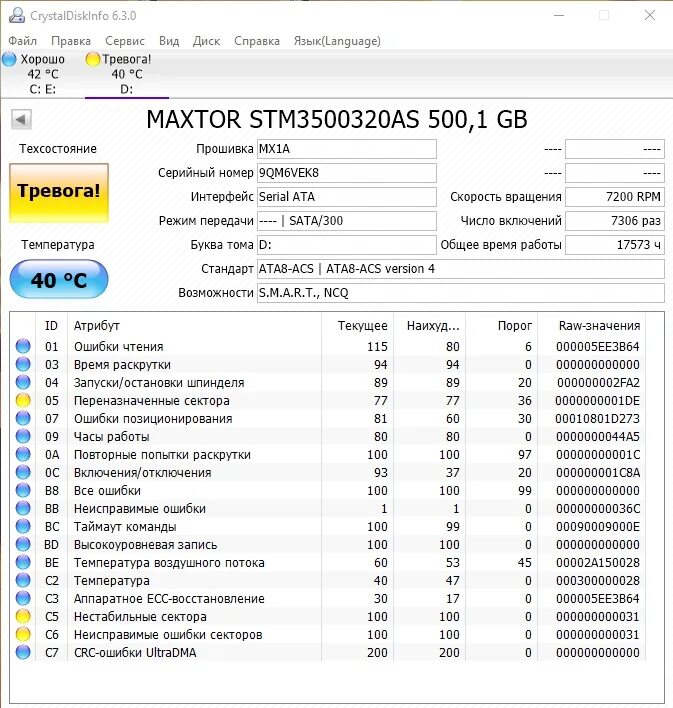Viewport: 673px width, 708px height.
Task: Click the rotation speed value 7200 RPM
Action: [x=615, y=197]
